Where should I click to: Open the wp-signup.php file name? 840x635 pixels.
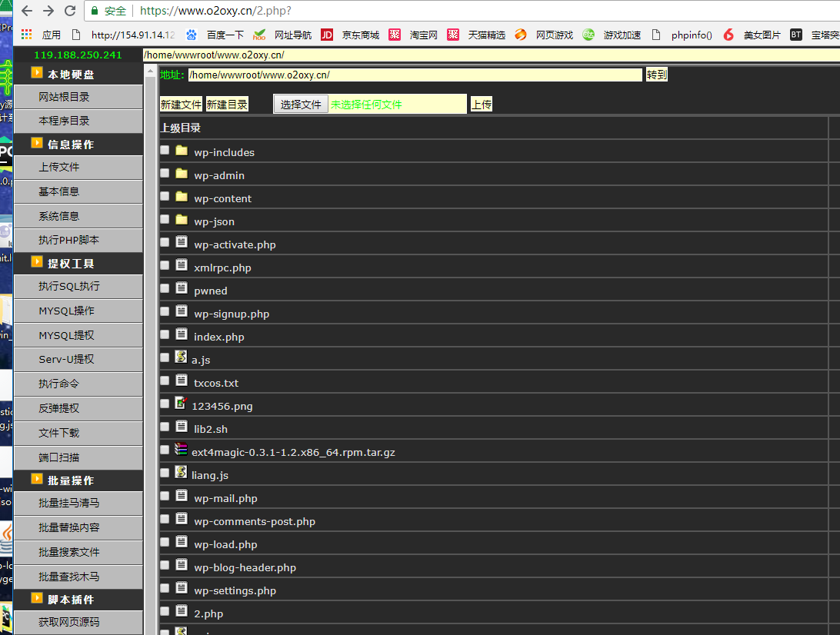pos(232,314)
